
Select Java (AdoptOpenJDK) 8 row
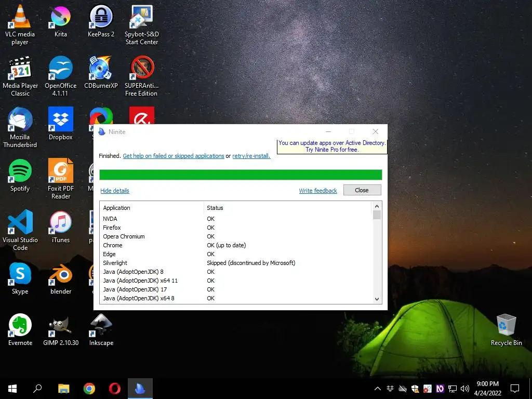[x=236, y=272]
